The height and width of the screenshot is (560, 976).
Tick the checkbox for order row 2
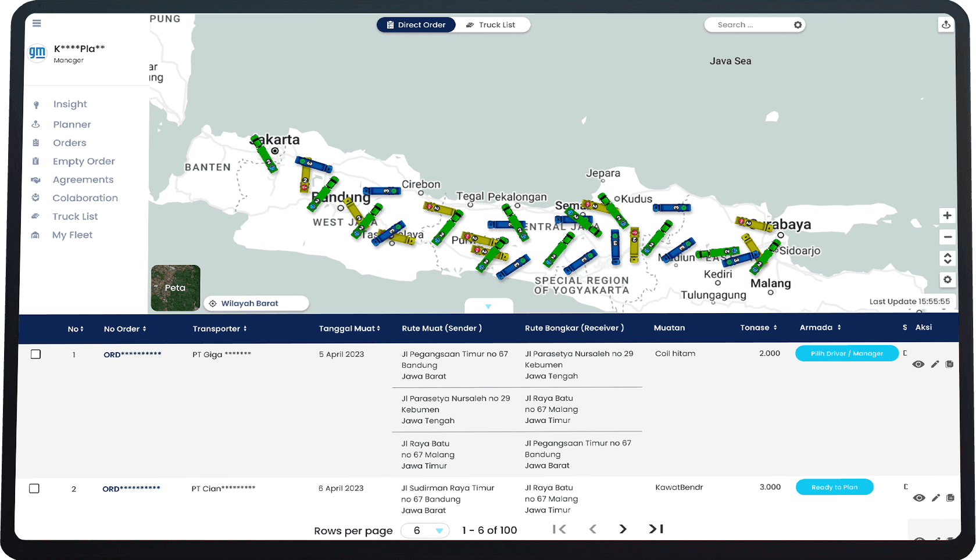pos(34,489)
